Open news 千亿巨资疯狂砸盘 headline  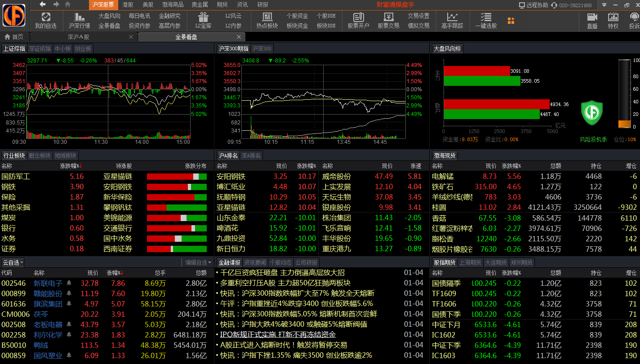282,272
